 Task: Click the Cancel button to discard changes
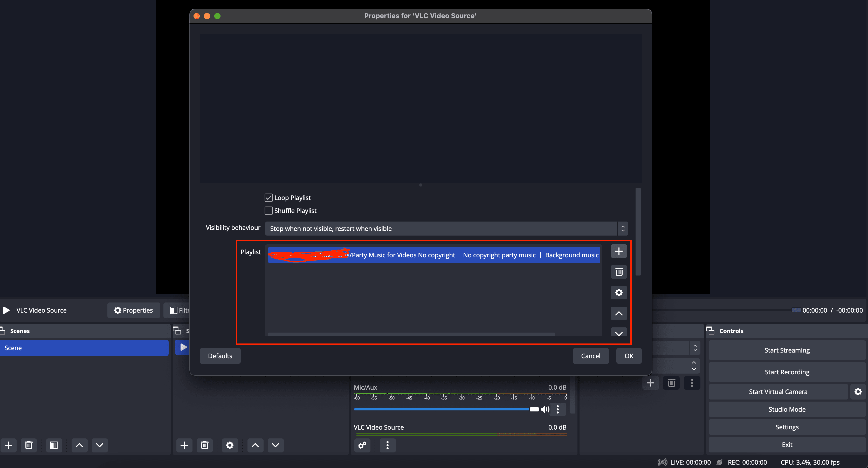tap(591, 356)
